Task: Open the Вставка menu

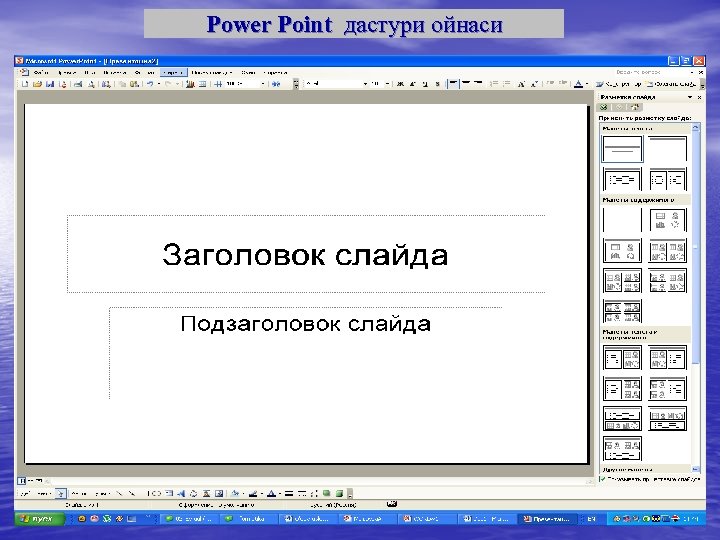Action: pos(114,73)
